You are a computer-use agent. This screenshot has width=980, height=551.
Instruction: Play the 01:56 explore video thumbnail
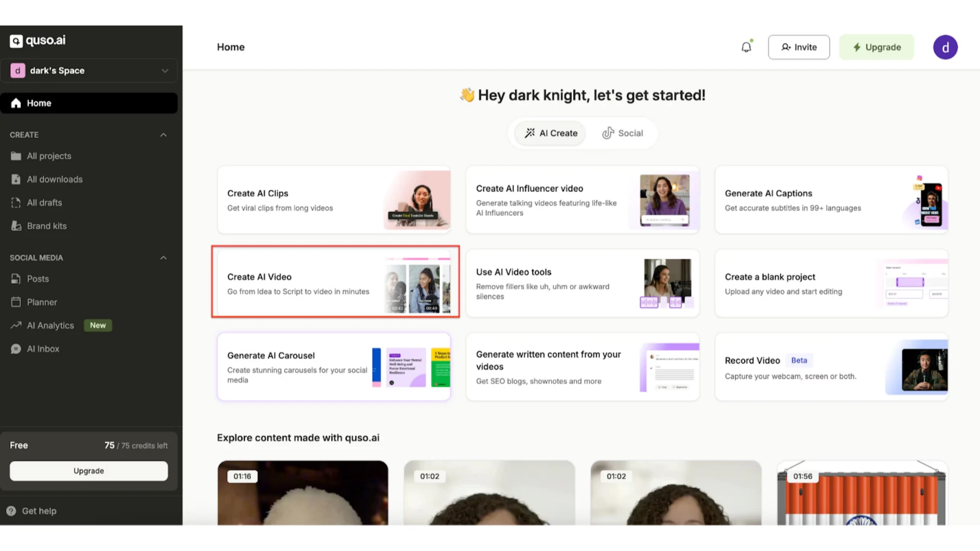pos(863,493)
